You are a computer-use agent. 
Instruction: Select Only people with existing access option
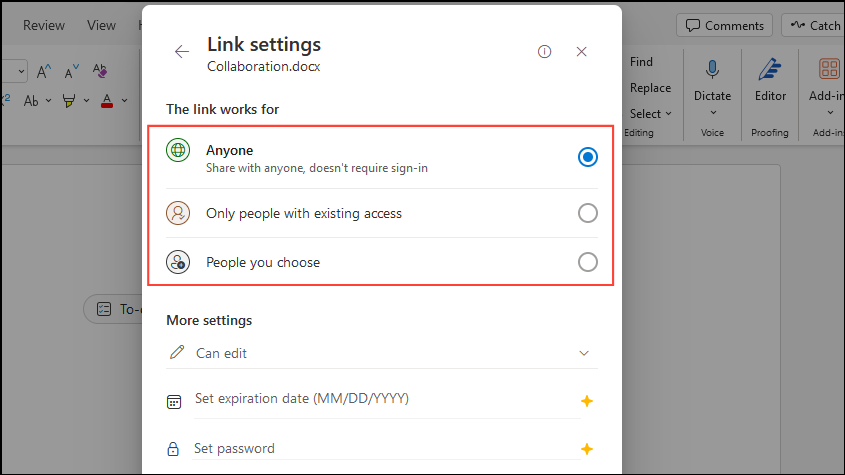click(x=588, y=213)
